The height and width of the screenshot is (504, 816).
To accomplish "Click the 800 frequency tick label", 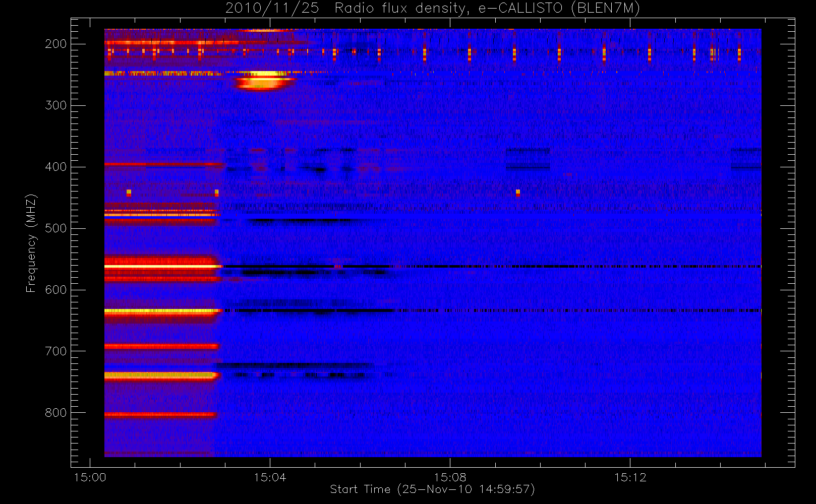I will pos(55,413).
